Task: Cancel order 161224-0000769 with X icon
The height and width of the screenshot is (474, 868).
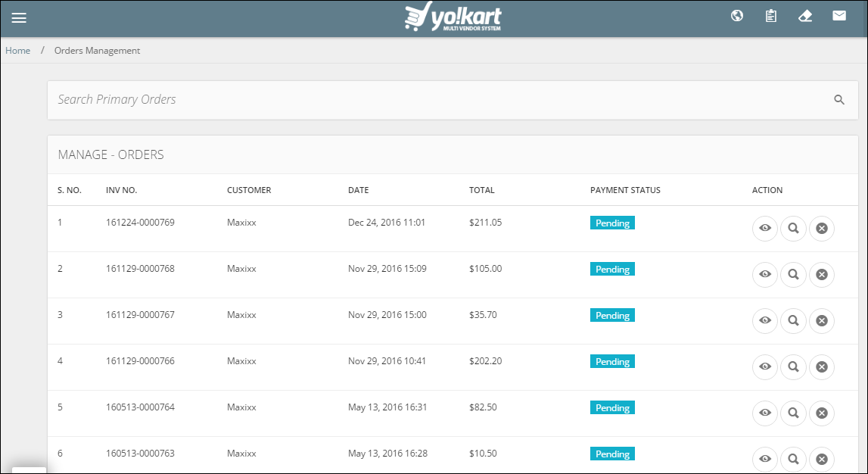Action: click(x=822, y=228)
